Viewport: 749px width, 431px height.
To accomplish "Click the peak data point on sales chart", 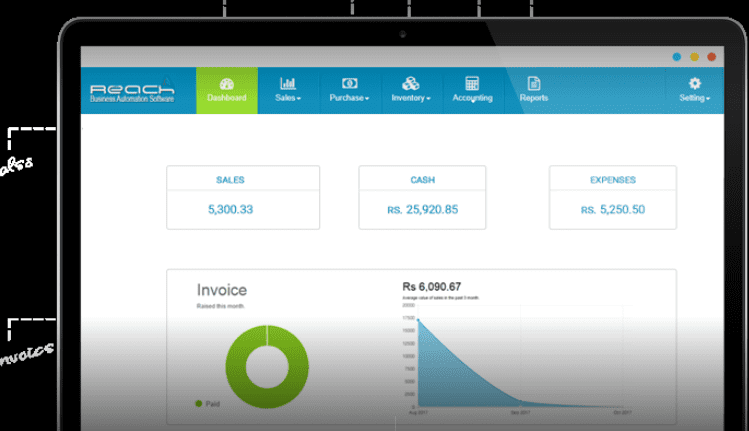I will (418, 320).
